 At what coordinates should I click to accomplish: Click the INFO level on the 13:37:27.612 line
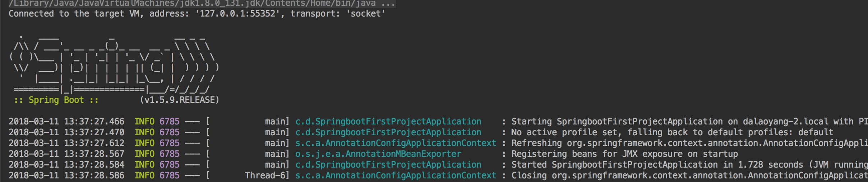pyautogui.click(x=144, y=143)
